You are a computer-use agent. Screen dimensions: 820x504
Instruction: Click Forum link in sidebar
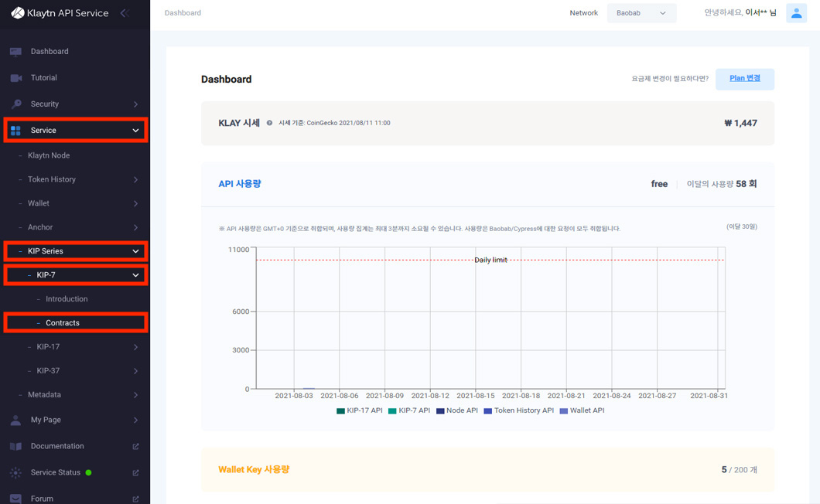pyautogui.click(x=42, y=499)
